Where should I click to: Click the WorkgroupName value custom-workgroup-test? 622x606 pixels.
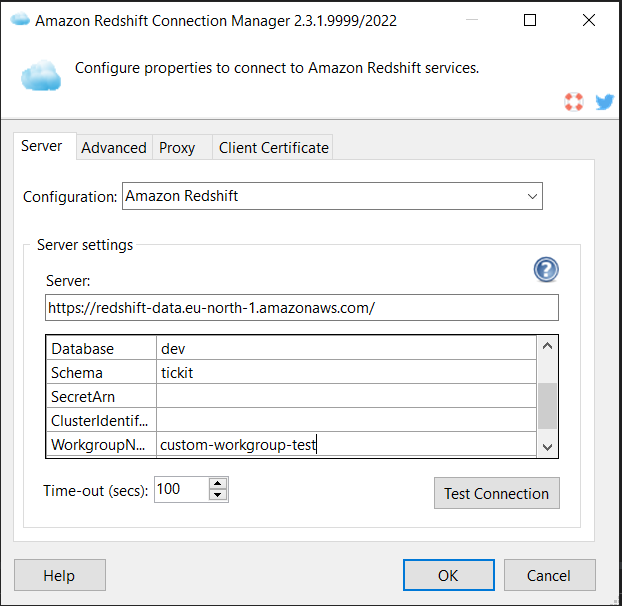pos(346,444)
